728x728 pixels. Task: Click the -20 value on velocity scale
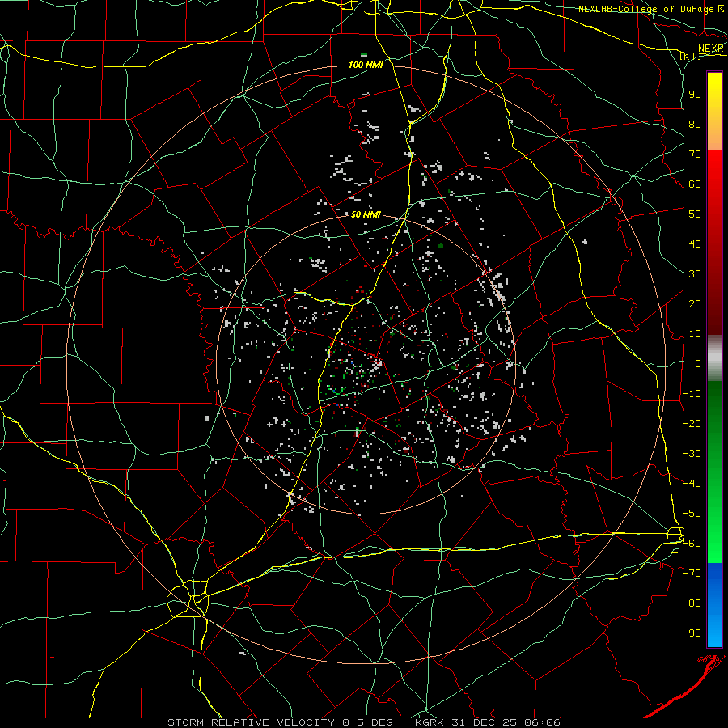(692, 423)
